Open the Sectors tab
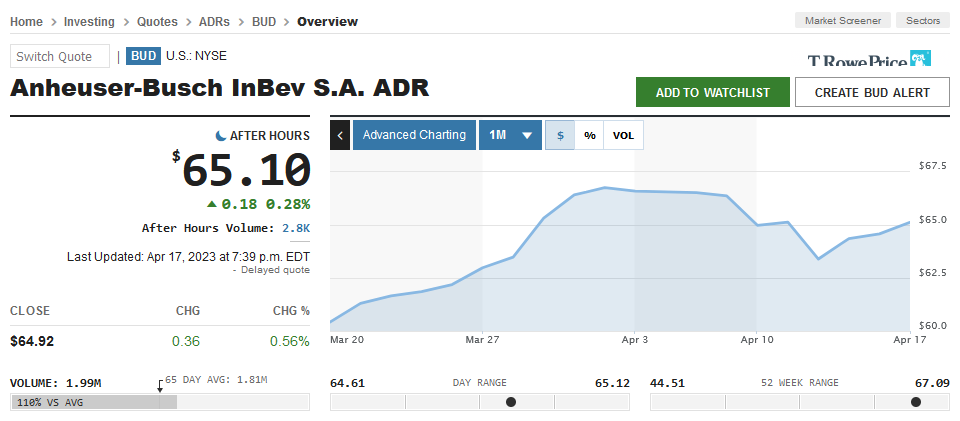This screenshot has height=421, width=960. (x=923, y=21)
